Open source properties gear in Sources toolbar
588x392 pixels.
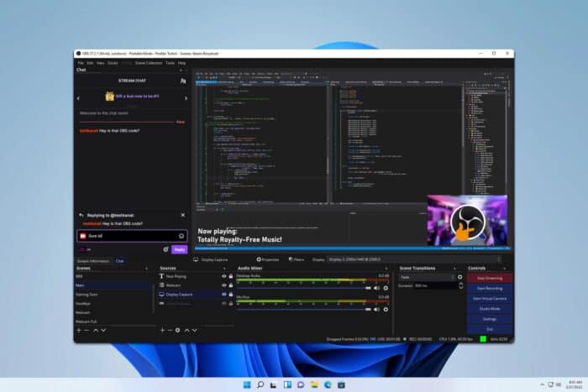[178, 330]
